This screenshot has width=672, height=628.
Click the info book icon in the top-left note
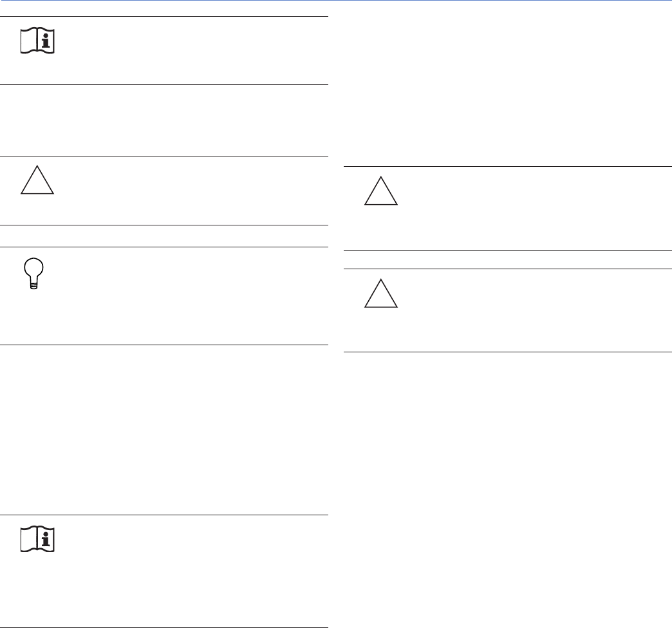(37, 42)
